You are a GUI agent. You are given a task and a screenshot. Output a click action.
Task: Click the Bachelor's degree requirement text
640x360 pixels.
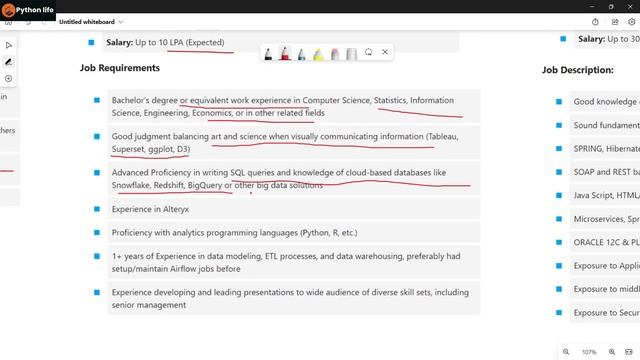[x=282, y=107]
